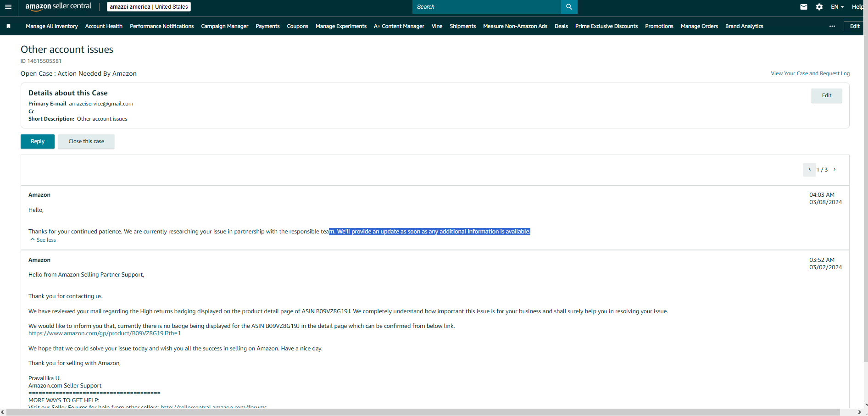Open Promotions page

point(659,26)
